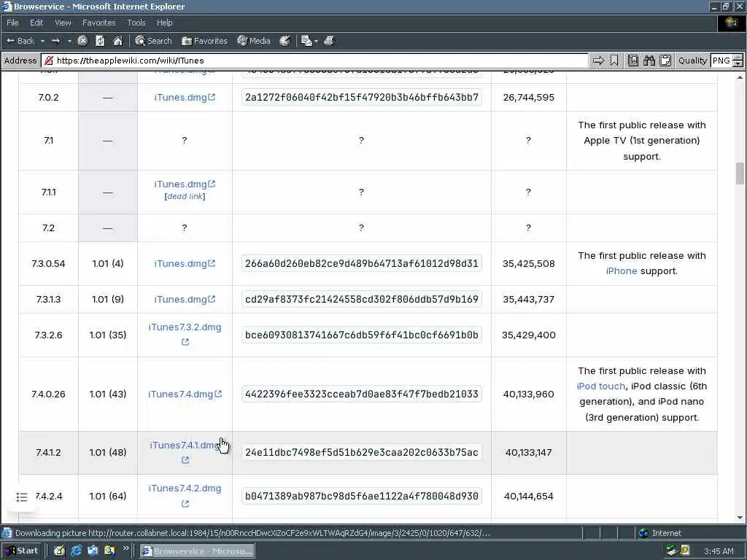Click the Forward arrow toolbar button
Viewport: 747px width, 560px height.
pos(55,41)
